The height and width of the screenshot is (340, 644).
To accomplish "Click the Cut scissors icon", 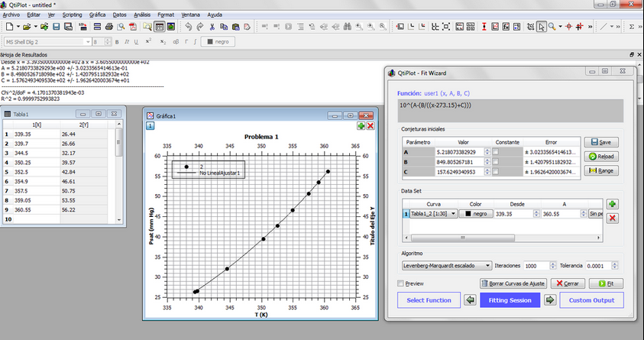I will tap(212, 27).
